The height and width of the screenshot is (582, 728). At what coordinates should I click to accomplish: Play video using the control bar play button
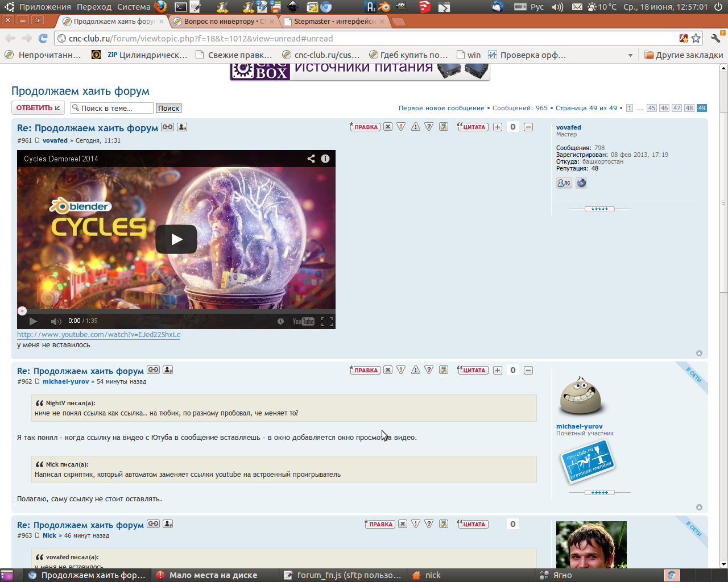[x=33, y=321]
